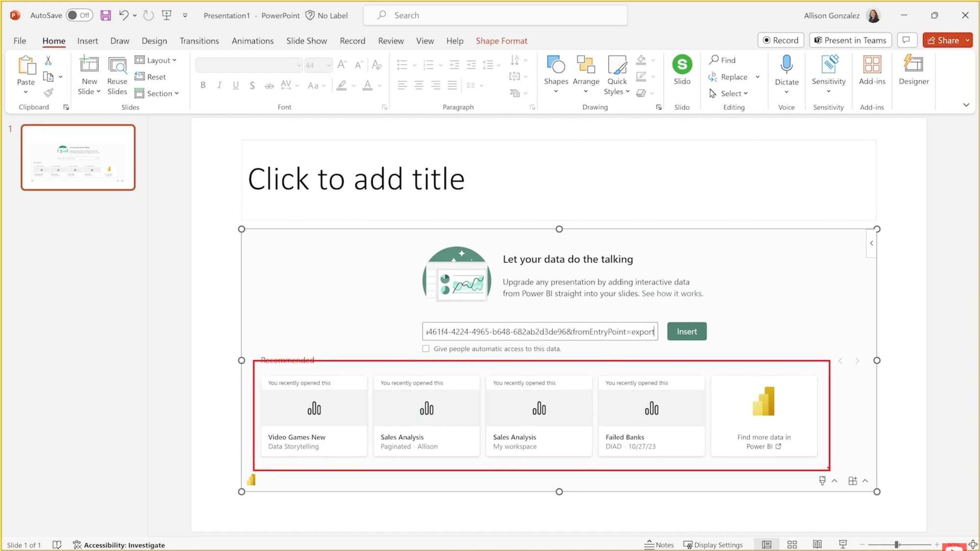Expand the Layout dropdown
Viewport: 980px width, 551px height.
156,60
